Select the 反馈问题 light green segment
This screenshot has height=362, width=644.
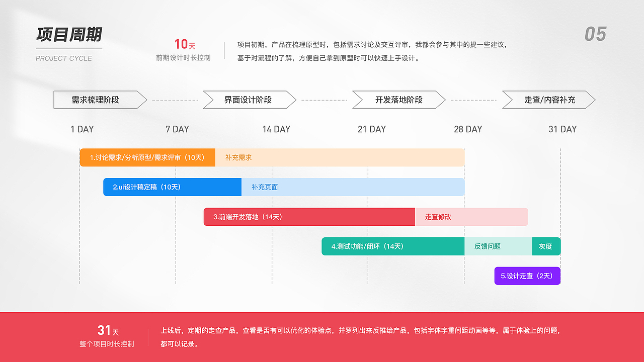[x=498, y=246]
